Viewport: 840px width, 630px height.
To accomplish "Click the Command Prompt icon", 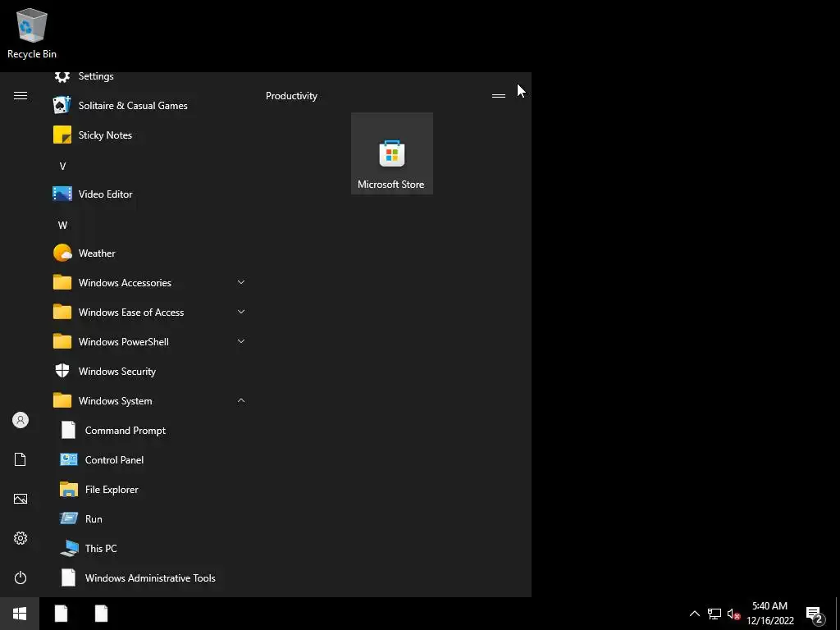I will click(69, 430).
